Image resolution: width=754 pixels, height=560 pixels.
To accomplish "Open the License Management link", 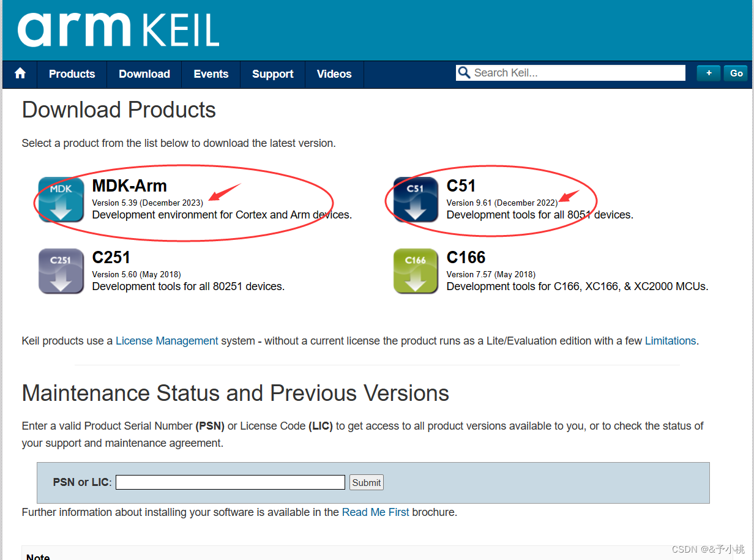I will pyautogui.click(x=166, y=341).
